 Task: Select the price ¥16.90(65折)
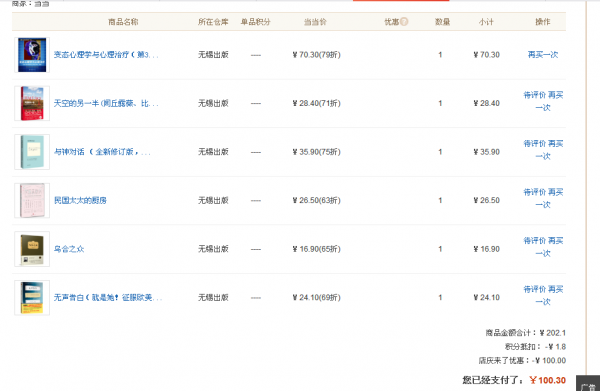pos(316,249)
